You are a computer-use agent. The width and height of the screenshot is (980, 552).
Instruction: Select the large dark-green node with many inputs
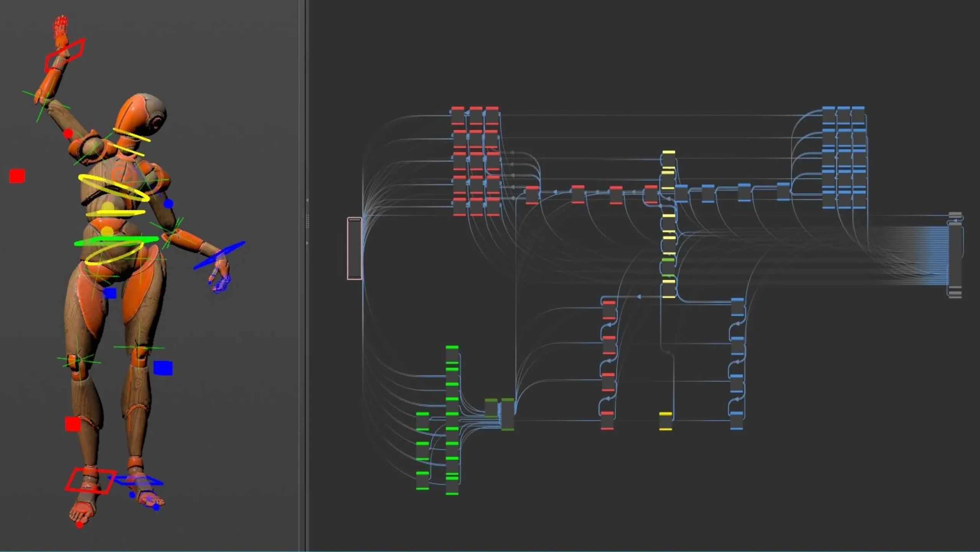[508, 414]
